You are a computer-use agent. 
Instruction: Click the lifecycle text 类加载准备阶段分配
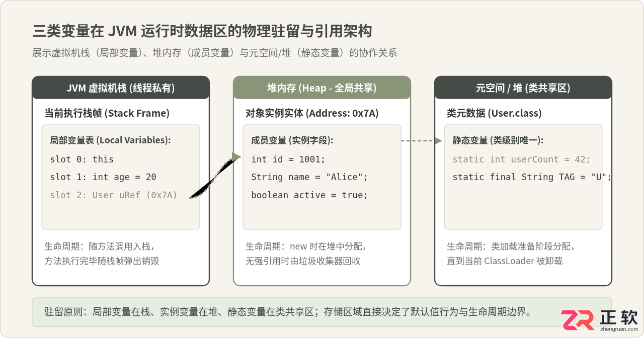(x=511, y=247)
